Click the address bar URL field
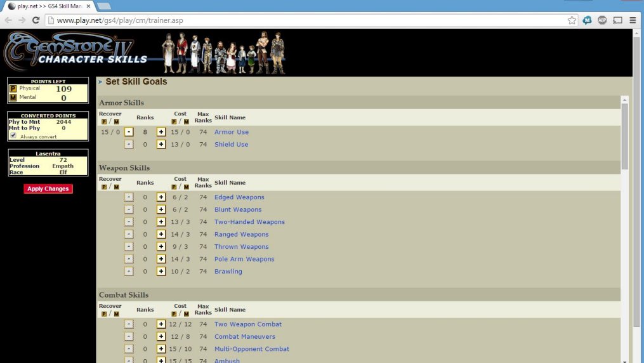 (305, 20)
